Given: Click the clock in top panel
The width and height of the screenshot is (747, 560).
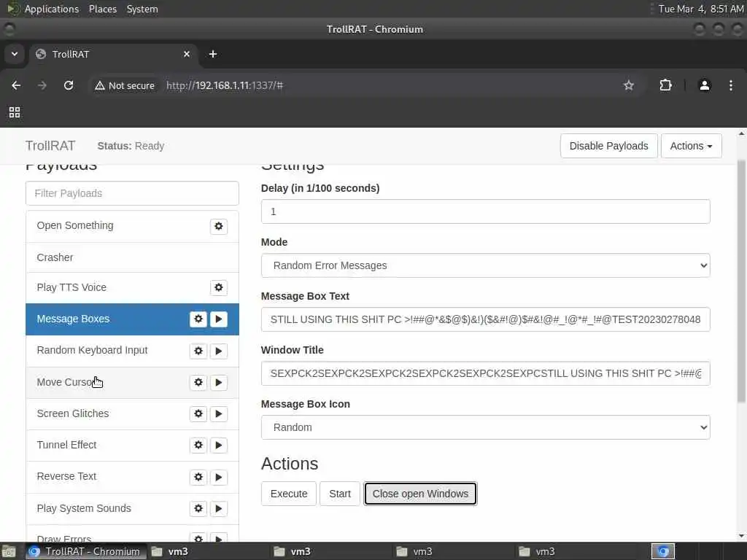Looking at the screenshot, I should [x=700, y=9].
